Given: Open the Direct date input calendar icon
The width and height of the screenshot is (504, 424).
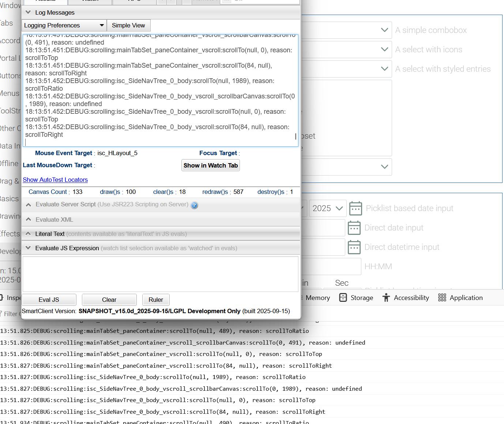Looking at the screenshot, I should (x=354, y=228).
